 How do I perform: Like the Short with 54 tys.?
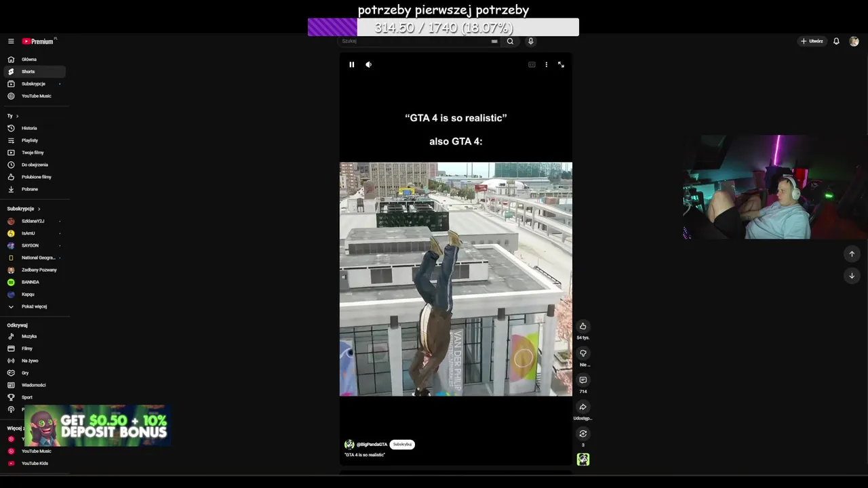pos(583,327)
